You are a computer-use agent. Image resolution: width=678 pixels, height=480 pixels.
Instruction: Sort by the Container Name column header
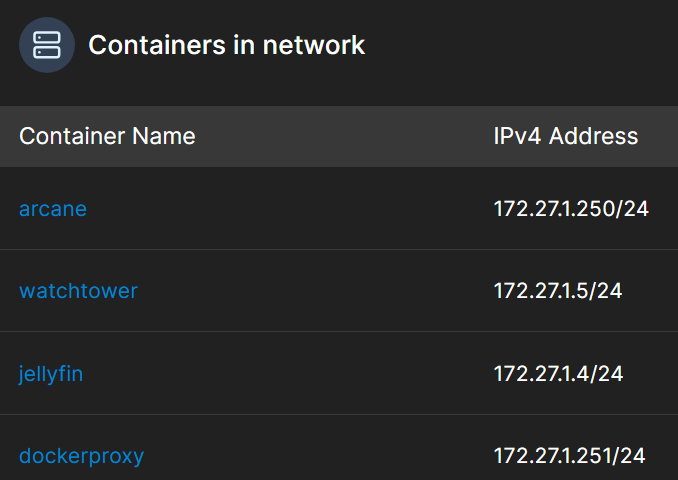click(x=107, y=136)
